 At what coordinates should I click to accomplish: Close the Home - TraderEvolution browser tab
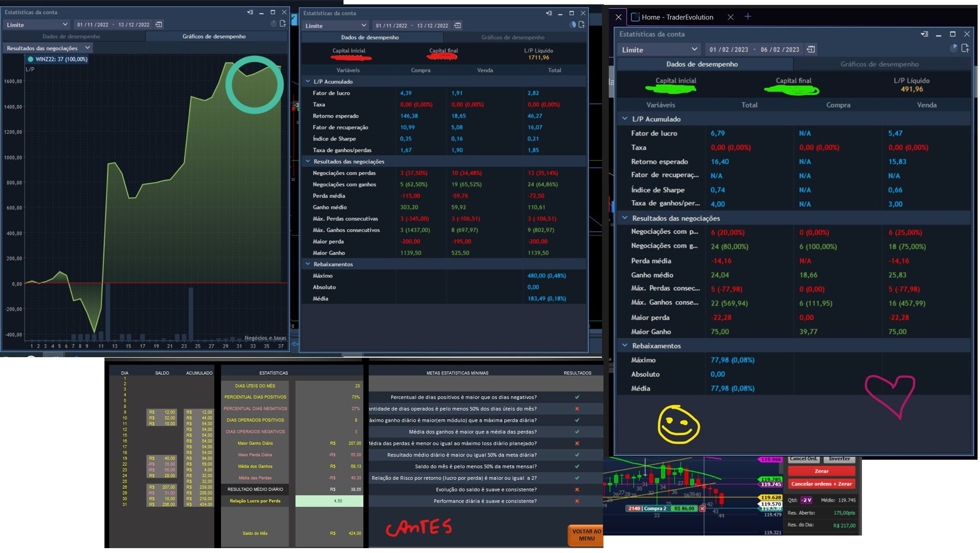coord(730,17)
